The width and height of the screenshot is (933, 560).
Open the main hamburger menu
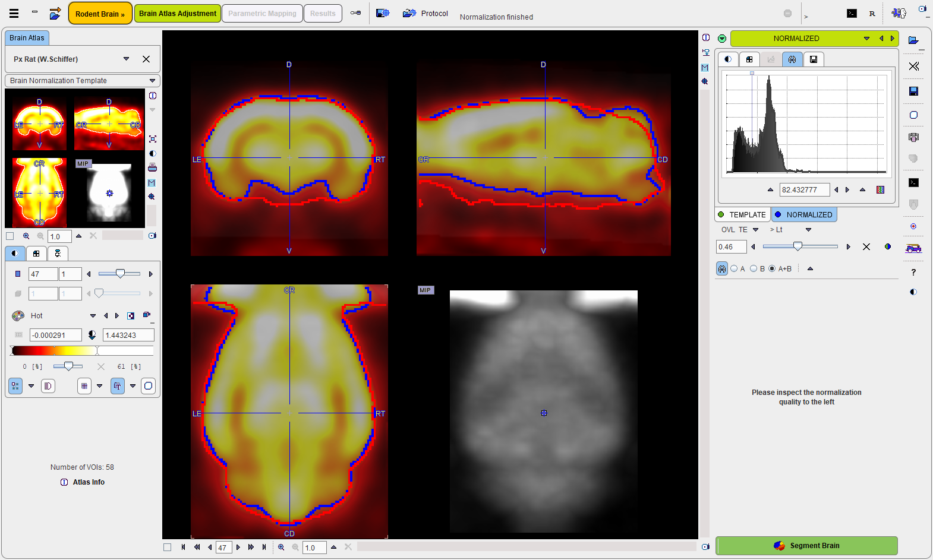pyautogui.click(x=14, y=13)
